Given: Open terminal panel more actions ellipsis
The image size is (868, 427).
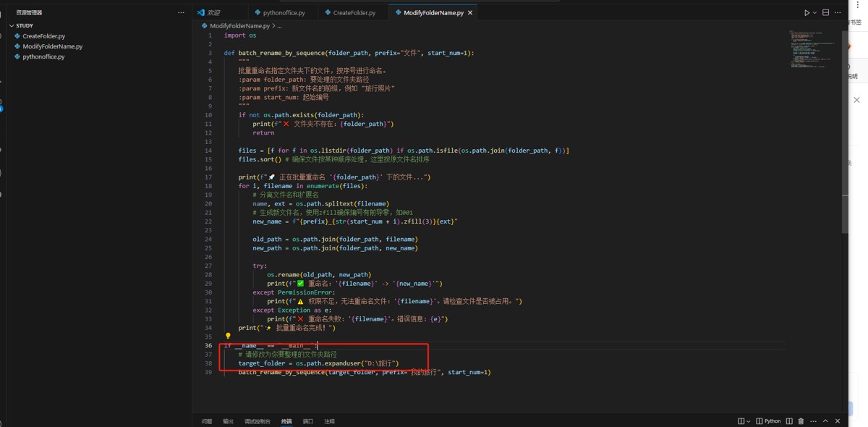Looking at the screenshot, I should [814, 421].
